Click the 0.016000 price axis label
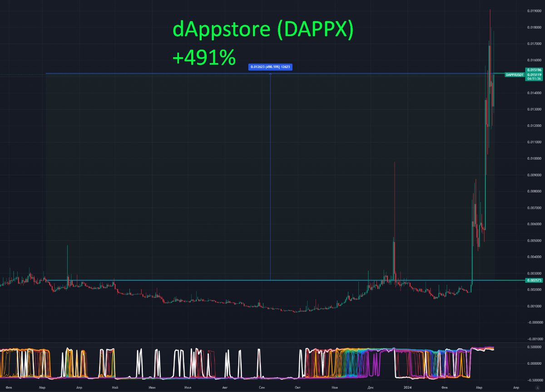545x392 pixels. click(x=535, y=60)
